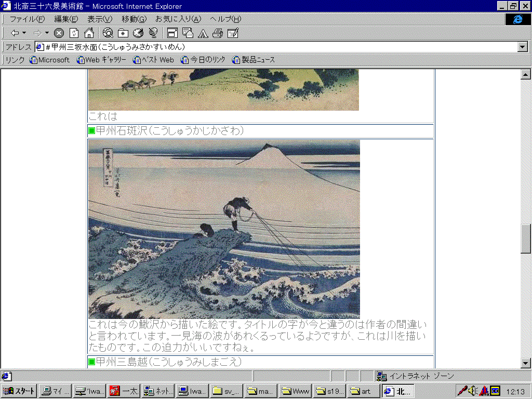Click the vertical scrollbar thumb
The width and height of the screenshot is (532, 399).
point(526,239)
